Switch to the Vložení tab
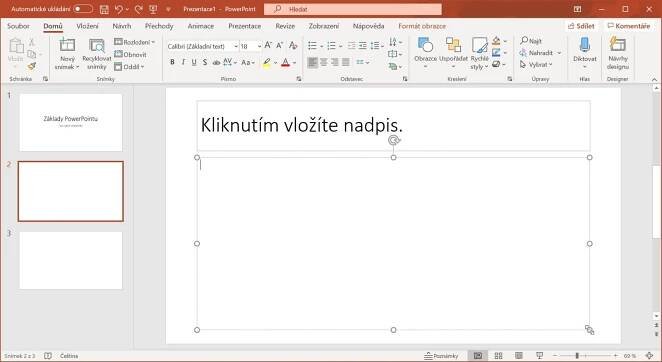The width and height of the screenshot is (662, 362). [x=87, y=26]
